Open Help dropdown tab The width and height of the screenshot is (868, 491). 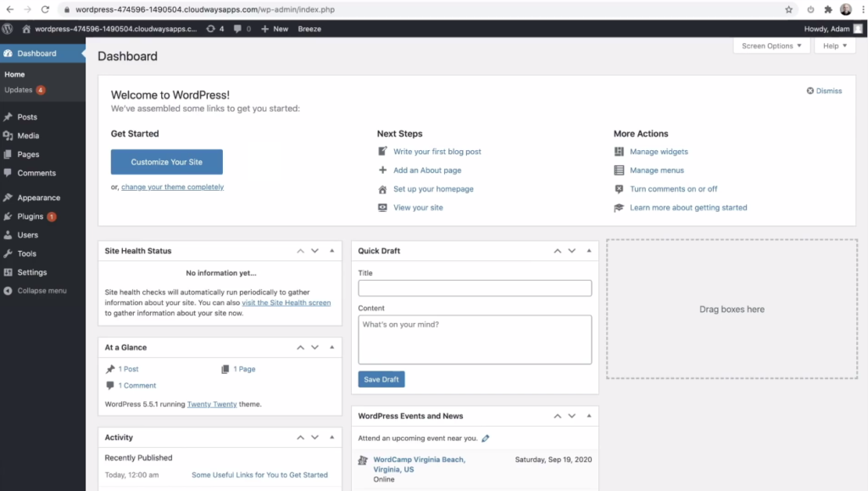point(835,46)
